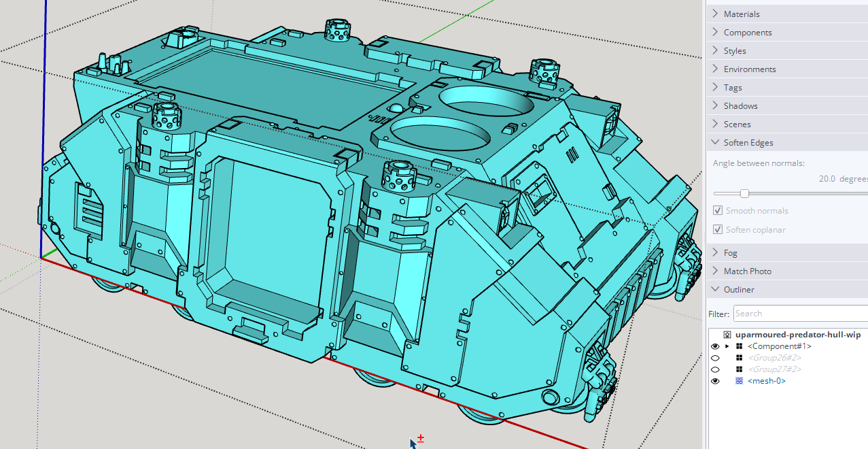Expand the Component#1 tree arrow
Screen dimensions: 868x449
coord(727,346)
